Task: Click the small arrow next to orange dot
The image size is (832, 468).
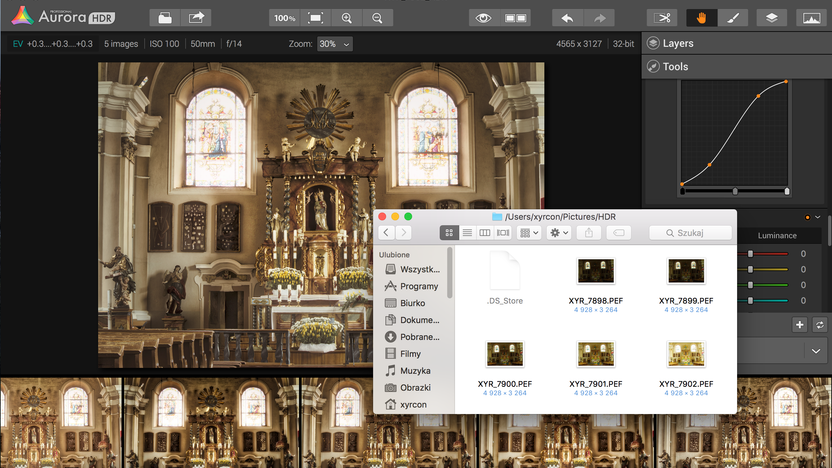Action: [x=818, y=217]
